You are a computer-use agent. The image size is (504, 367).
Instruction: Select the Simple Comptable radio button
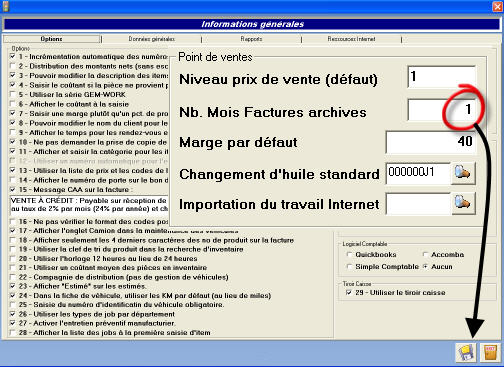pos(350,267)
